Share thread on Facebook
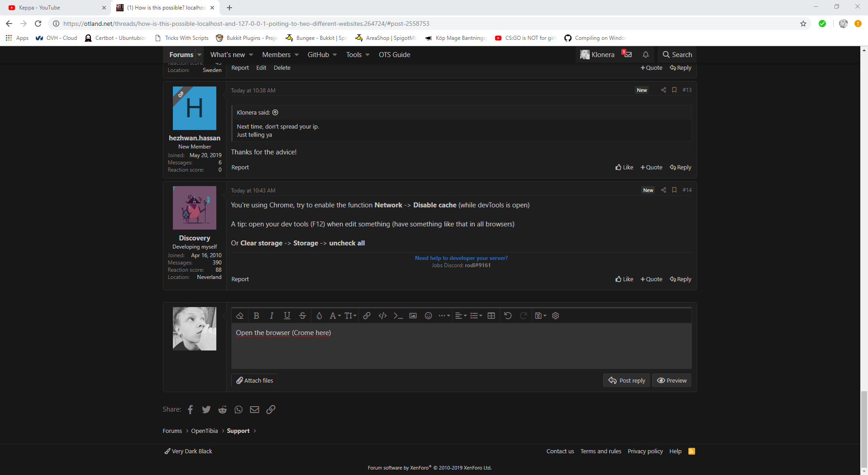 [191, 409]
